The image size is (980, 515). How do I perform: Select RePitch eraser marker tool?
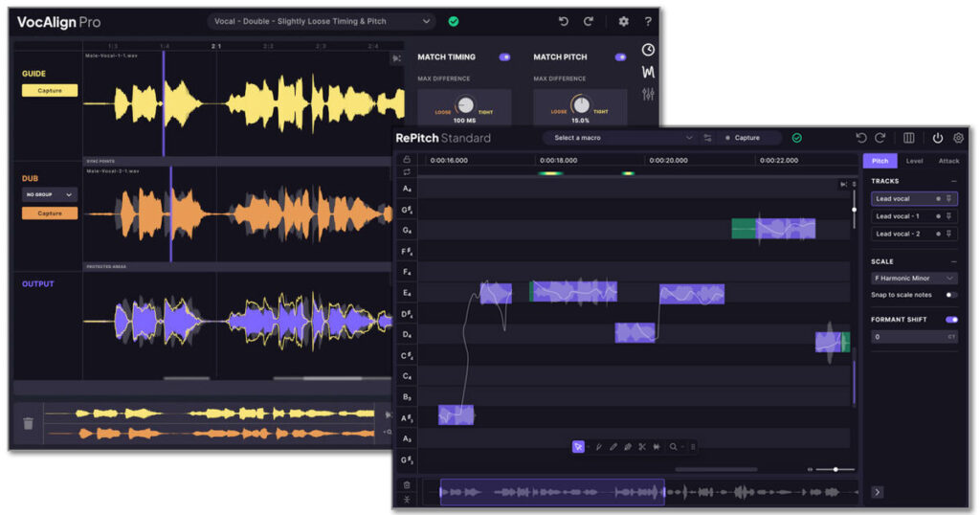click(x=628, y=447)
